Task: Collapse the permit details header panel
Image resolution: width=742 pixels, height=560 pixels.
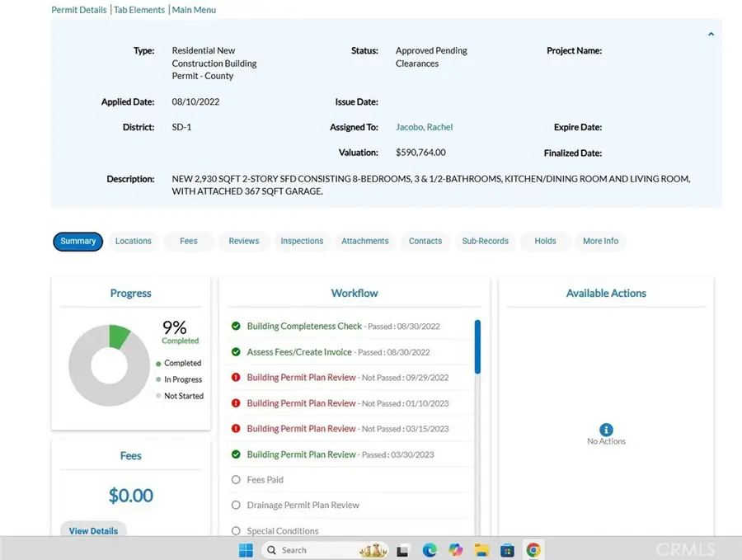Action: tap(711, 35)
